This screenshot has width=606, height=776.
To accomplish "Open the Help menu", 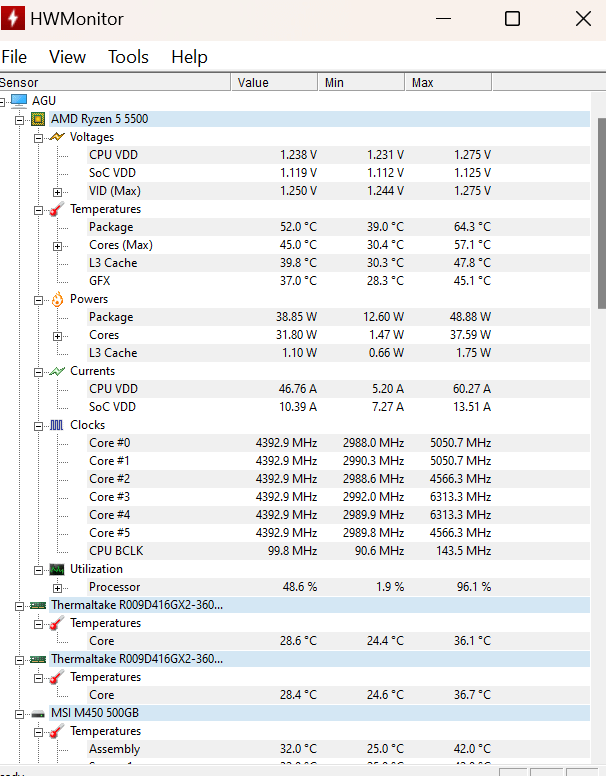I will (x=189, y=57).
